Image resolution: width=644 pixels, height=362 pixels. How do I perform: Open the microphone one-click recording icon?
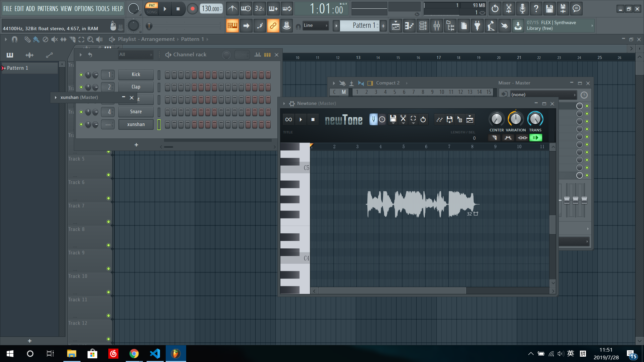pyautogui.click(x=522, y=9)
